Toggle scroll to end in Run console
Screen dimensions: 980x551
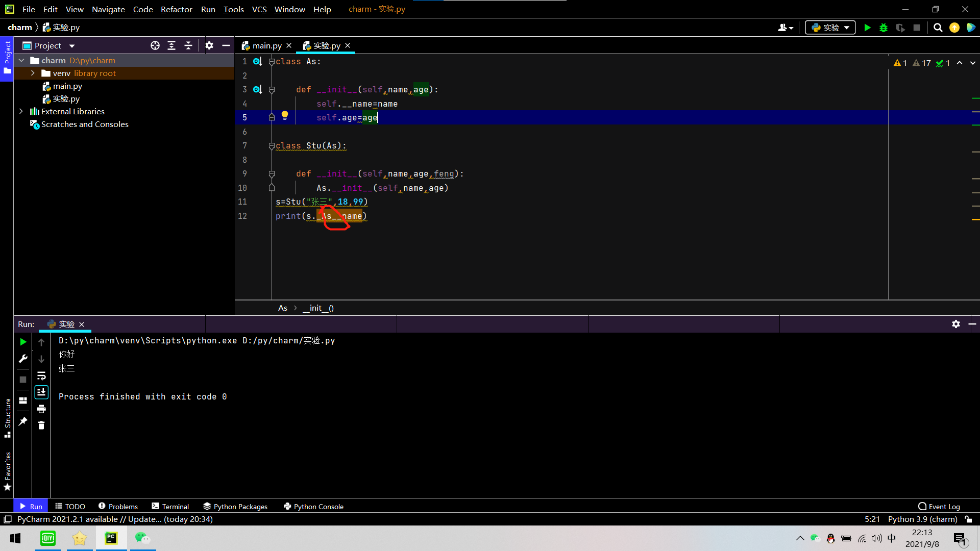41,392
